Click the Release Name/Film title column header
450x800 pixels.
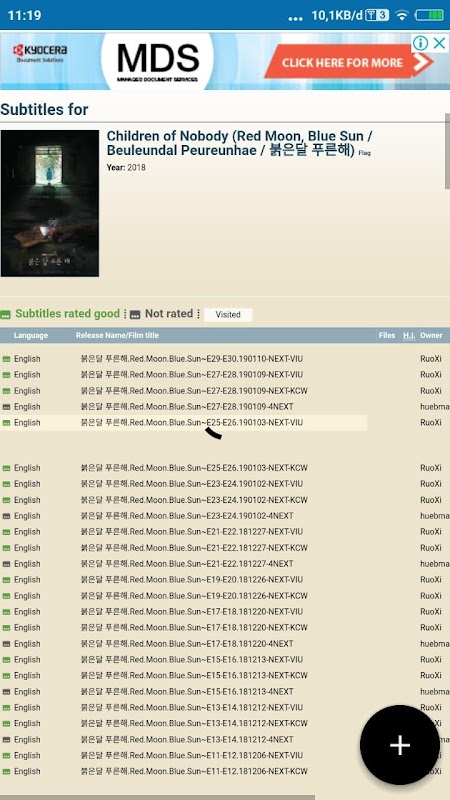(117, 335)
